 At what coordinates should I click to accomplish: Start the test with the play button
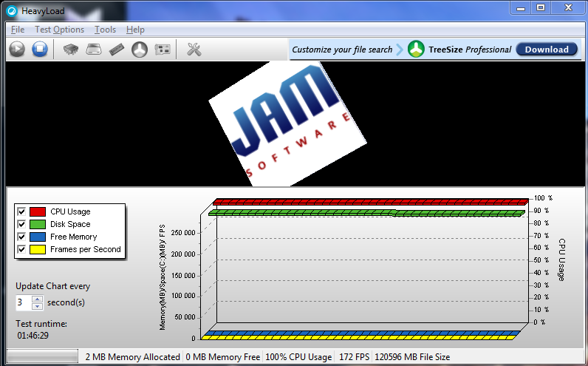click(x=17, y=50)
